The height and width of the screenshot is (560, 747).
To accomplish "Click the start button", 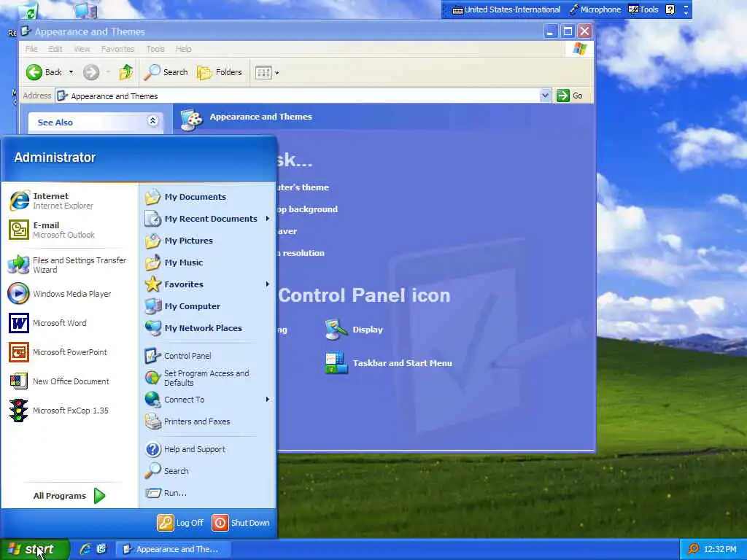I will (x=34, y=550).
